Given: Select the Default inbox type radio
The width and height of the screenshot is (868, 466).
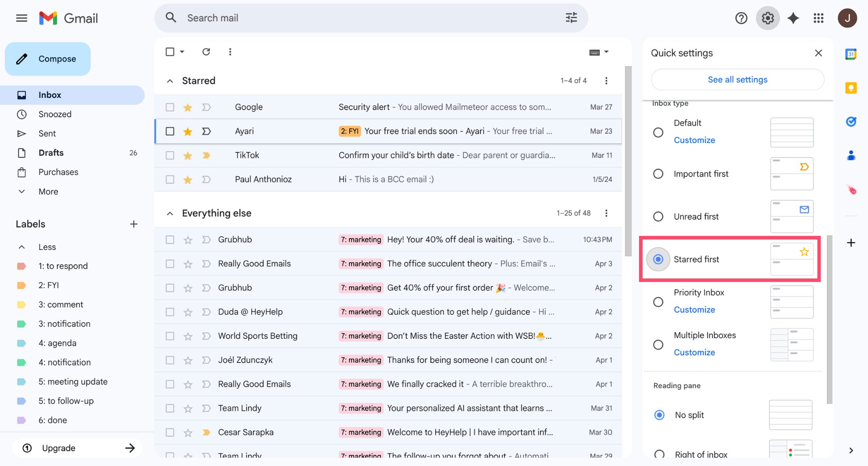Looking at the screenshot, I should tap(658, 132).
